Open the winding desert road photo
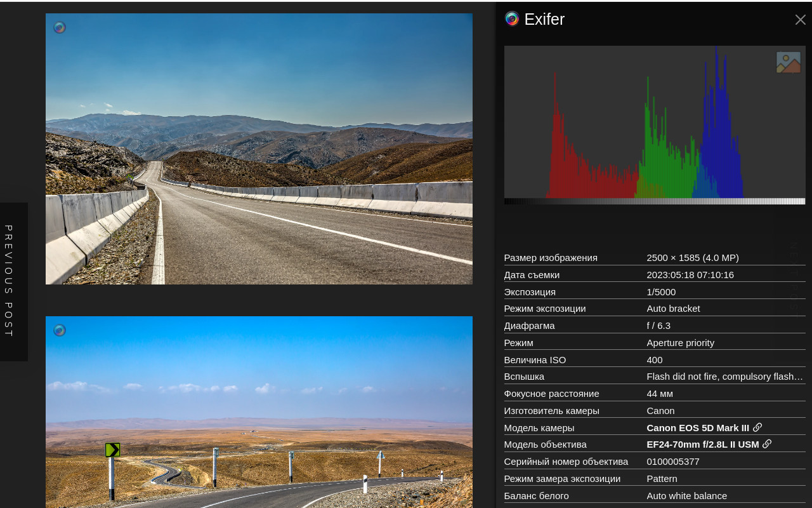812x508 pixels. coord(259,412)
